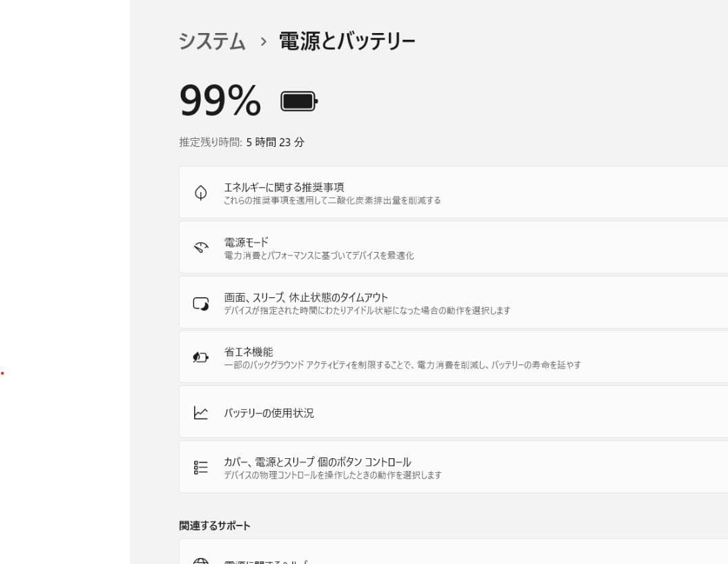
Task: Click the list icon for button controls
Action: coord(200,467)
